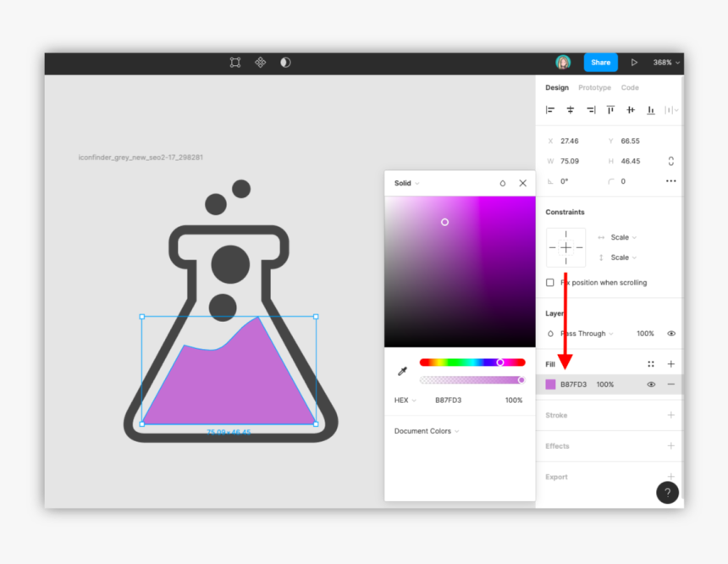The image size is (728, 564).
Task: Open the 368% zoom dropdown
Action: click(666, 63)
